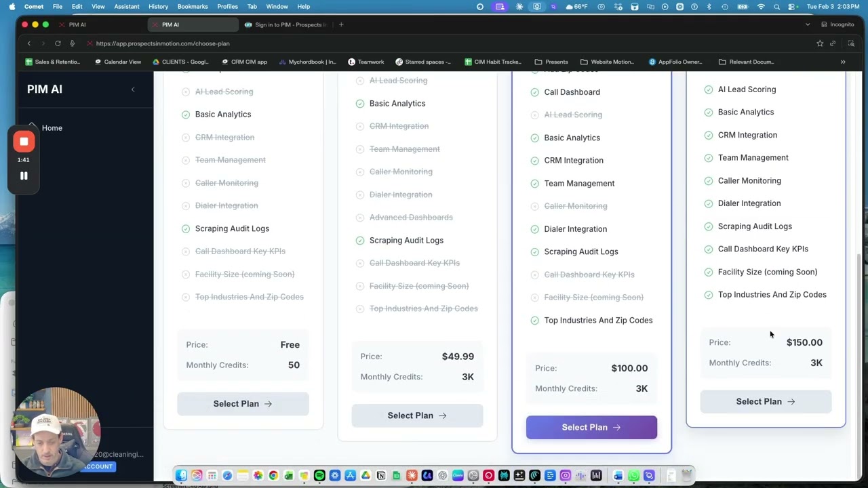Screen dimensions: 868x488
Task: Click the $150.00 price value
Action: [x=804, y=342]
